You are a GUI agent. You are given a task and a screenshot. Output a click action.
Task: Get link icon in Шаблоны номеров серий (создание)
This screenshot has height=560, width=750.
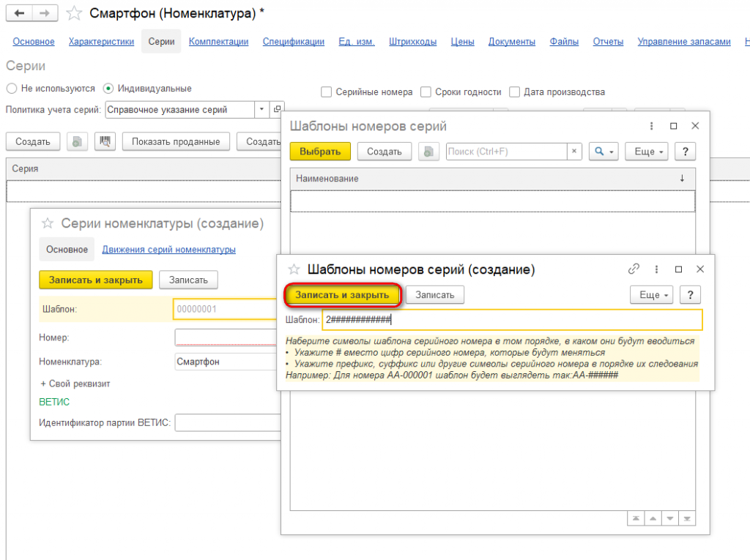tap(634, 269)
